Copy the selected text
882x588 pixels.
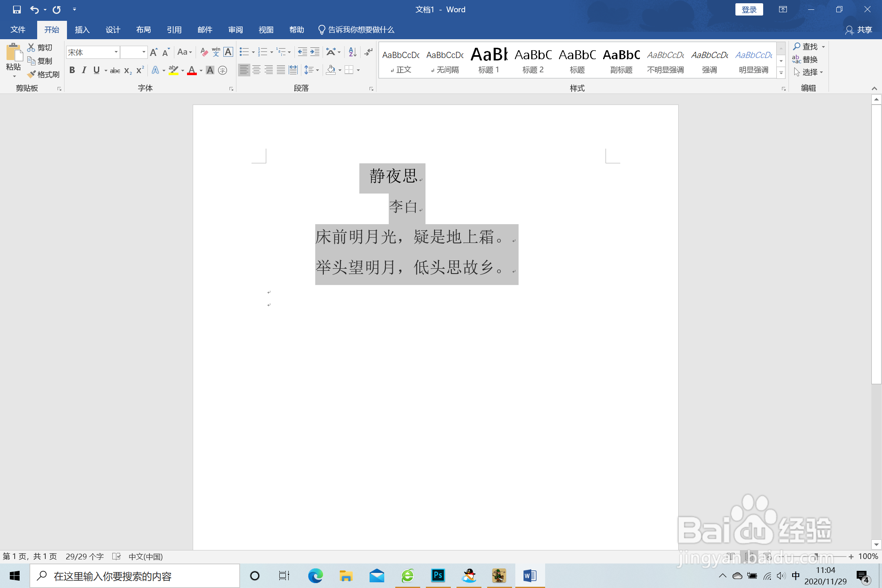(x=40, y=61)
